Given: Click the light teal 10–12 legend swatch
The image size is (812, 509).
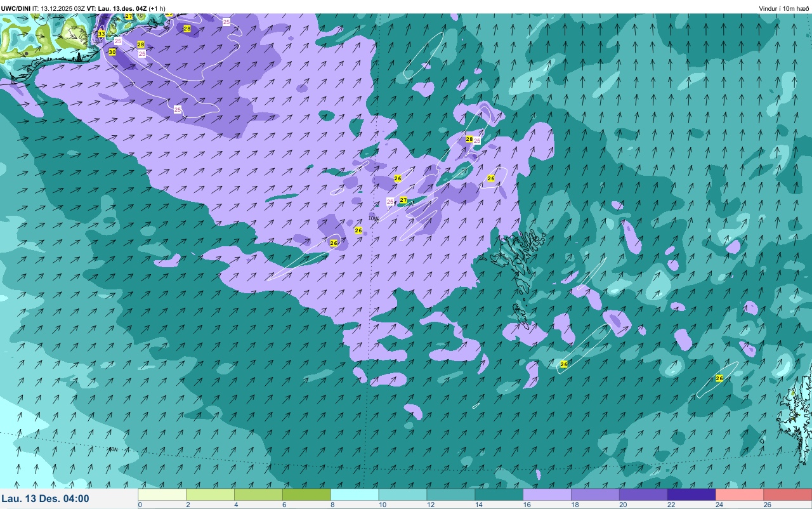Looking at the screenshot, I should [x=403, y=494].
